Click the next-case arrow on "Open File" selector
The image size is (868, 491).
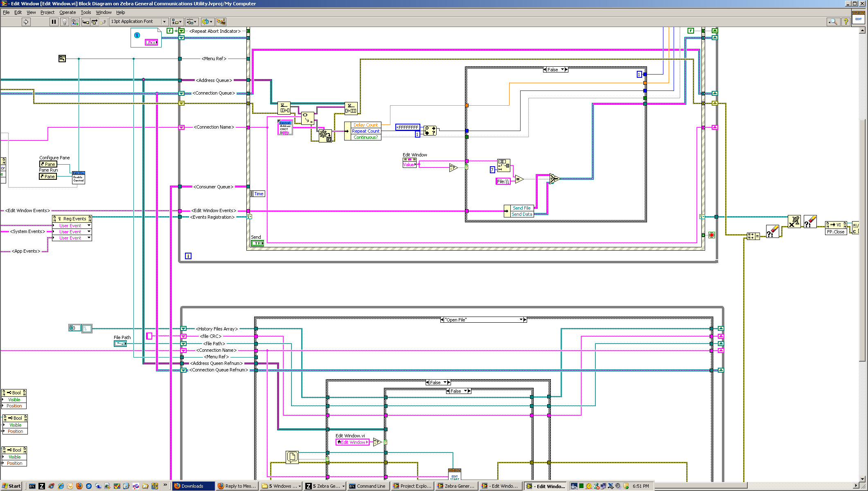pyautogui.click(x=525, y=320)
